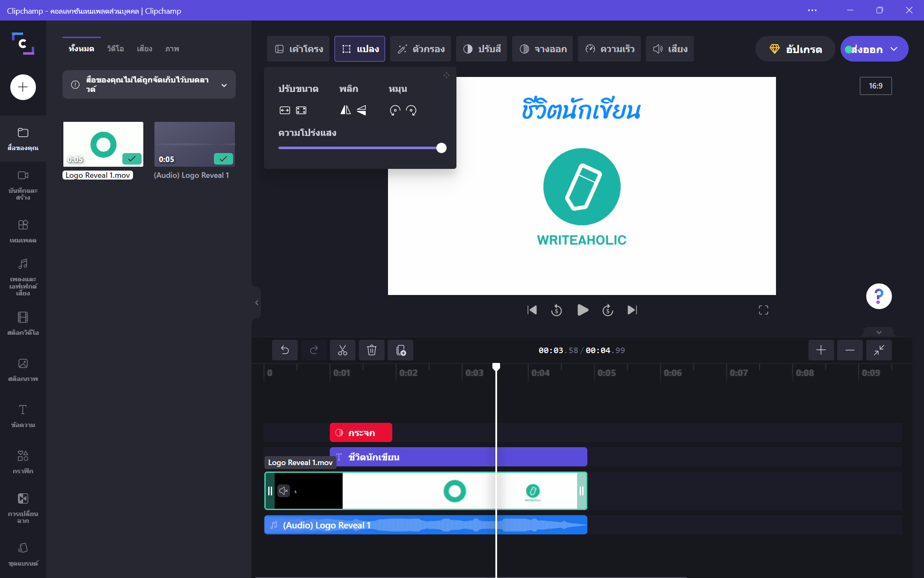Open the Audio (เสียง) properties tab
This screenshot has height=578, width=924.
tap(670, 49)
